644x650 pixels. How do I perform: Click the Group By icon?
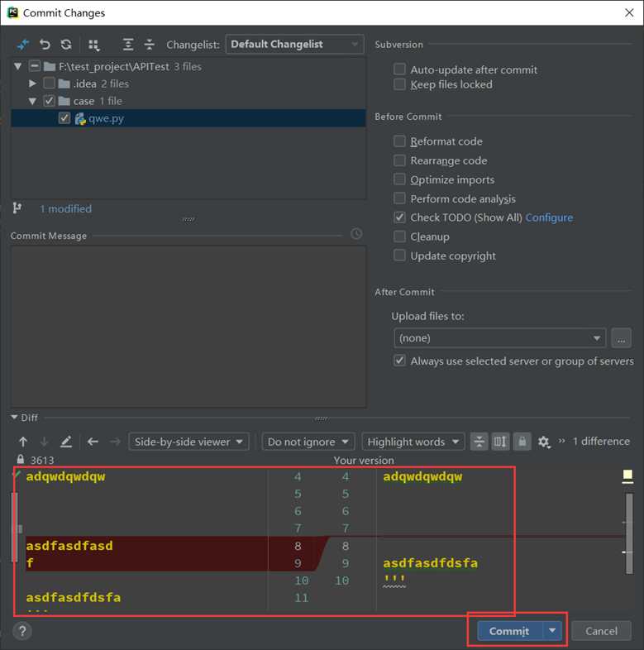pos(94,45)
